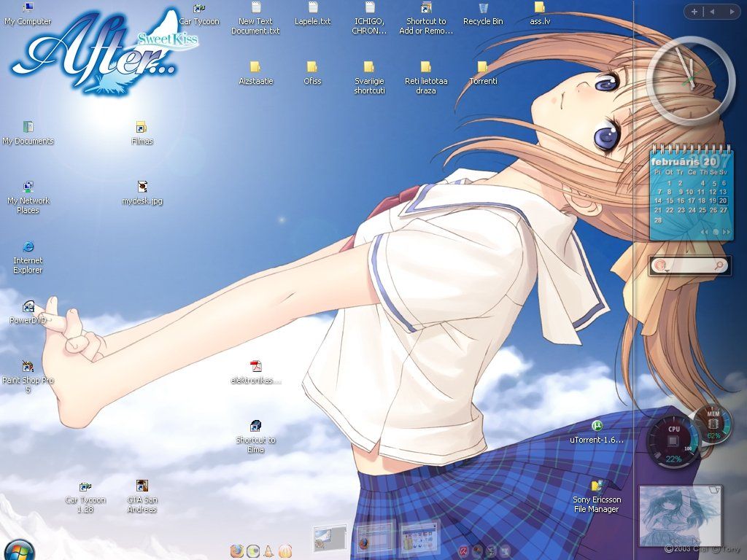Viewport: 747px width, 560px height.
Task: Open the picture viewer window taskbar thumbnail
Action: tap(330, 538)
